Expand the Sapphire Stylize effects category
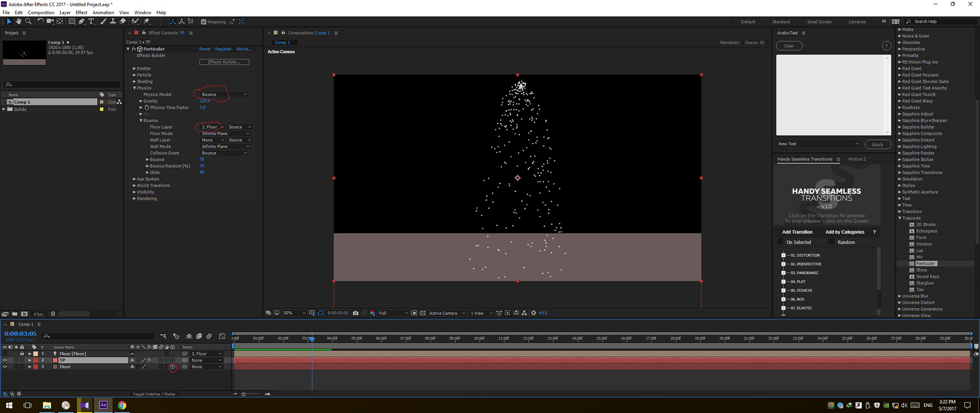 click(900, 160)
